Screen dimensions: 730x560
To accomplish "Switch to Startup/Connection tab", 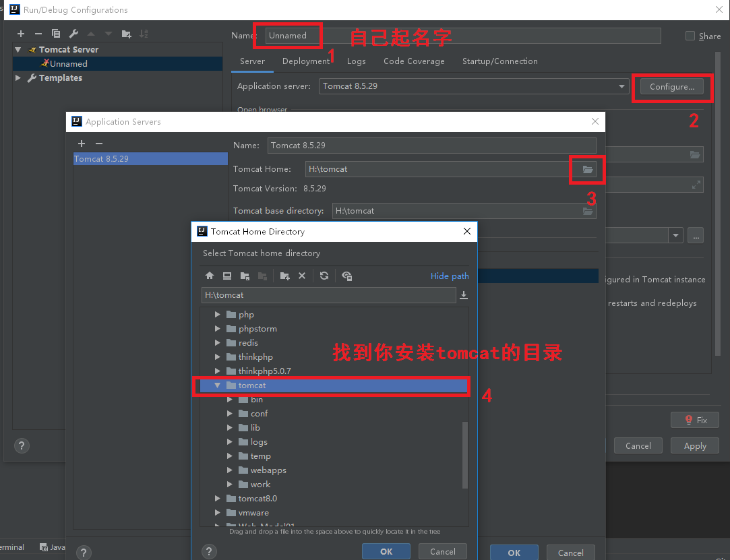I will pos(499,61).
